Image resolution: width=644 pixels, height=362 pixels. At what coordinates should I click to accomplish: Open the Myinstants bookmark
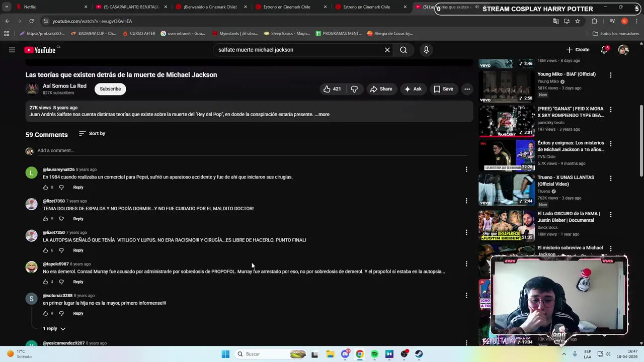point(235,34)
